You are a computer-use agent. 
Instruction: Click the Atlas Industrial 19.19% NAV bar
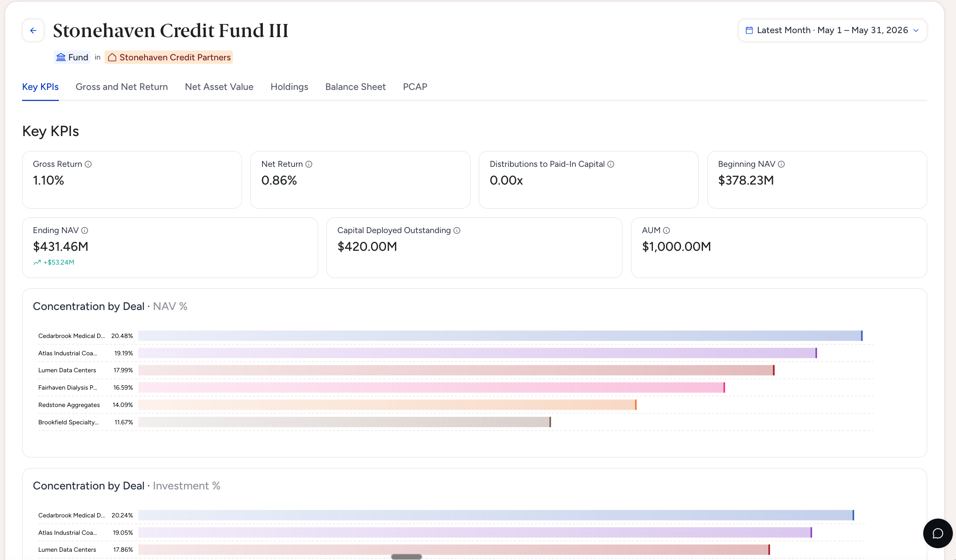pyautogui.click(x=477, y=353)
